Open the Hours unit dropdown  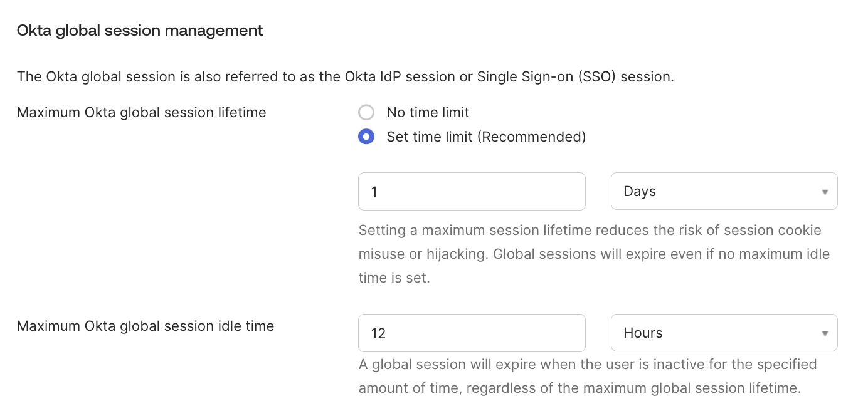[724, 333]
